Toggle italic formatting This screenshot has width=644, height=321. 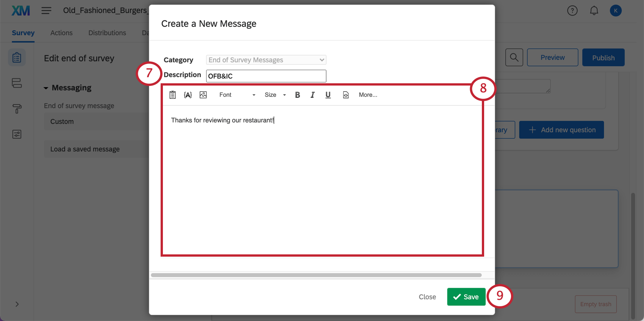[313, 95]
